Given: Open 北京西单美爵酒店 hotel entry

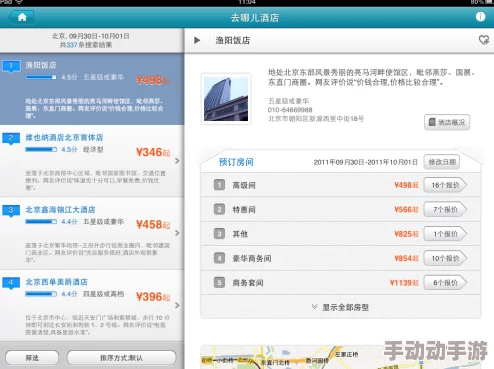Looking at the screenshot, I should [x=92, y=306].
